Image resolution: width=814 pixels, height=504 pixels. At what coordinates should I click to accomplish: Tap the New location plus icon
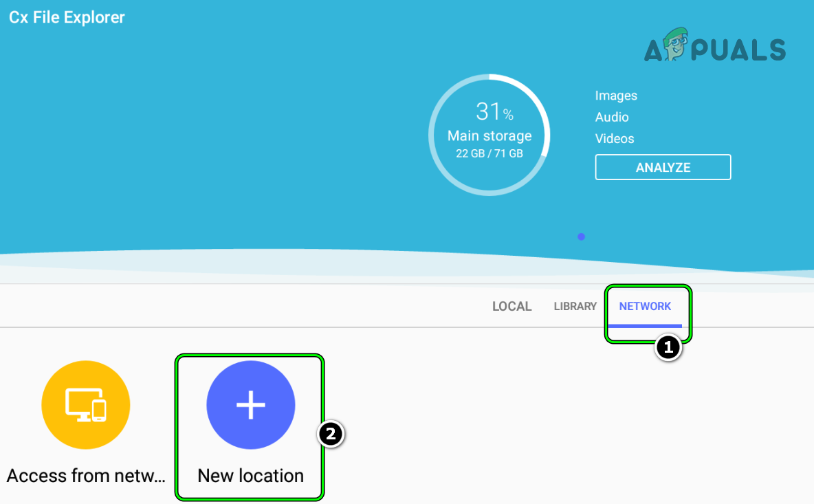point(251,405)
